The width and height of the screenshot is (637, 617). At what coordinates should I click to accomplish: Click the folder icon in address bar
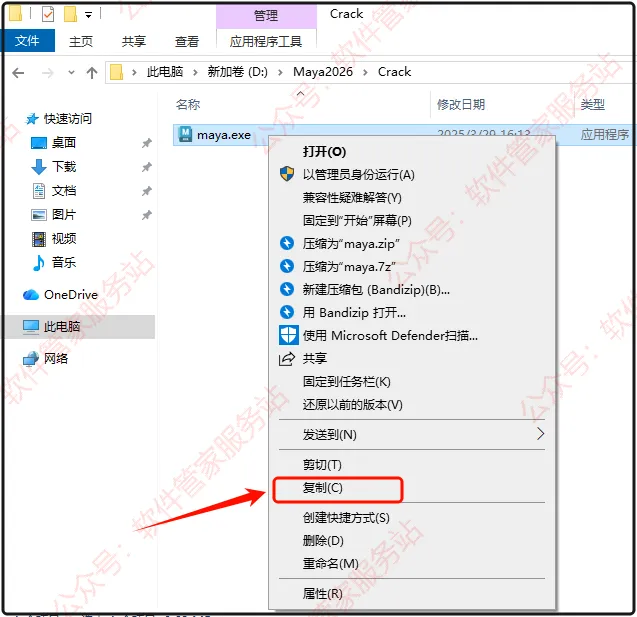pos(117,72)
